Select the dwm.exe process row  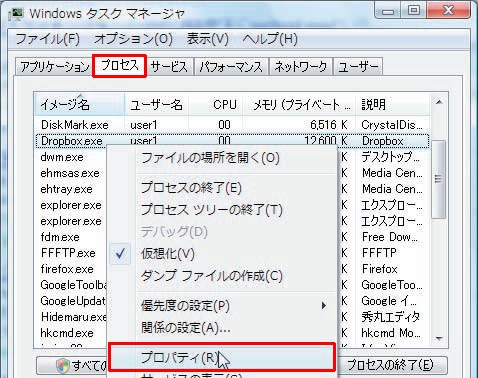pyautogui.click(x=62, y=157)
